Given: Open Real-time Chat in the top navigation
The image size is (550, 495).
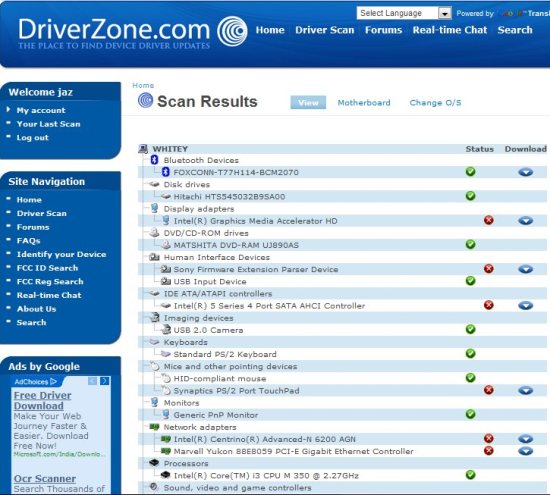Looking at the screenshot, I should click(x=450, y=30).
